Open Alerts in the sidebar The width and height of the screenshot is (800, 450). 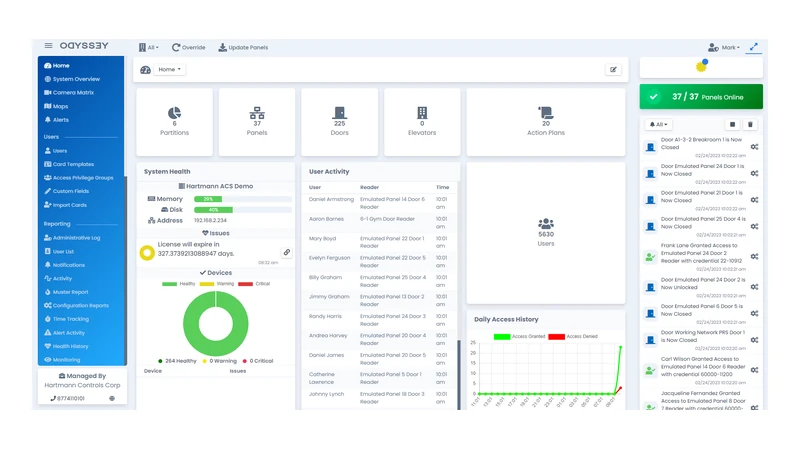(x=56, y=119)
